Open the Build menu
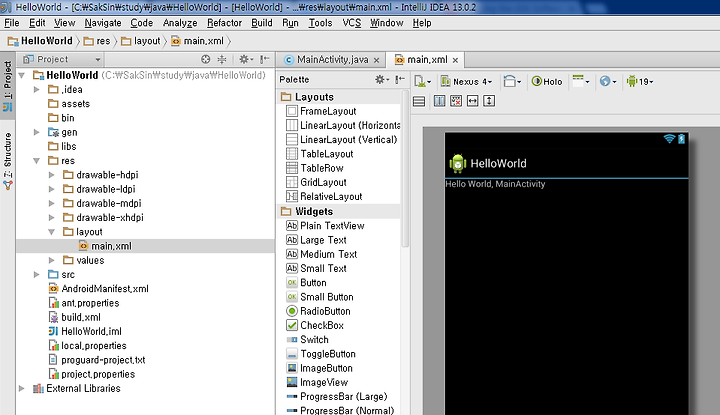The height and width of the screenshot is (415, 720). (262, 23)
